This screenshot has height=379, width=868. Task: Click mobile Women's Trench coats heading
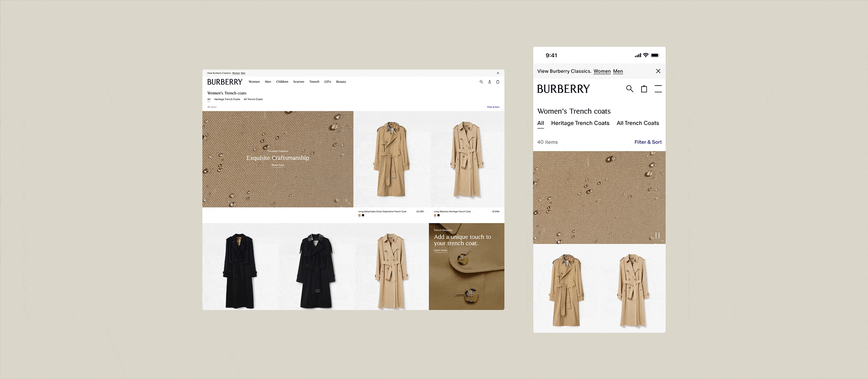click(x=574, y=111)
